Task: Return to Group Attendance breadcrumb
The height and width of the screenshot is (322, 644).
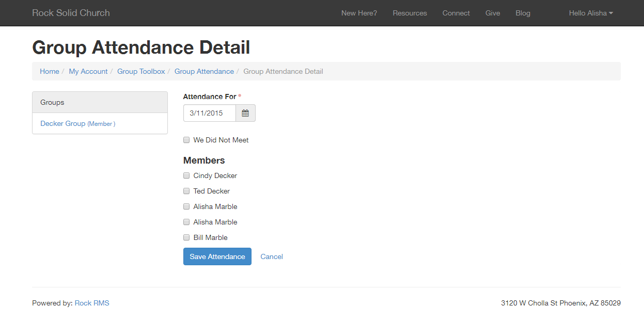Action: [204, 71]
